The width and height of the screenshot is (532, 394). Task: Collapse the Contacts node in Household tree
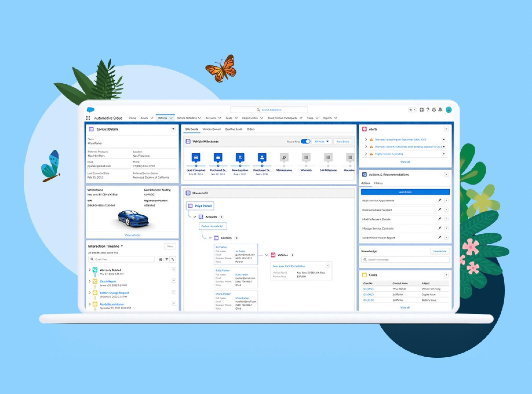click(210, 238)
